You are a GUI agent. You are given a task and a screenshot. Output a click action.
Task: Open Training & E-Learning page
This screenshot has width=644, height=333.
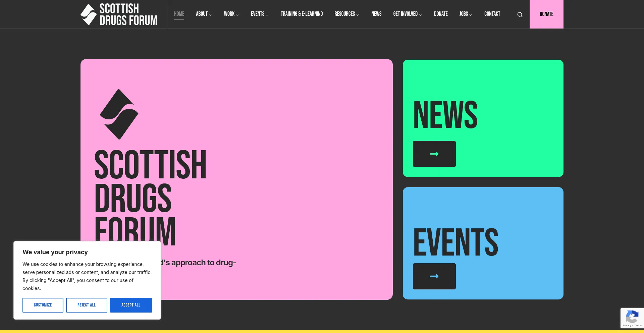pos(302,14)
